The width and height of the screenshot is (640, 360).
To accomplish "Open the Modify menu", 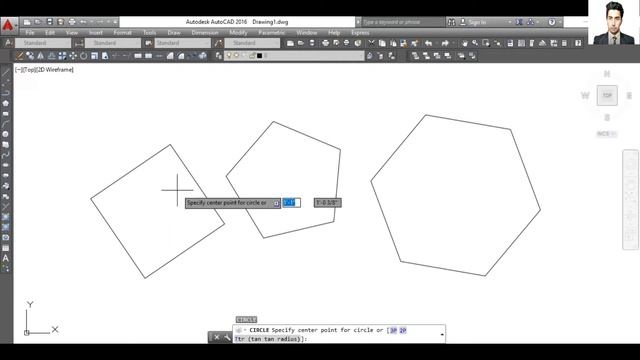I will coord(238,33).
